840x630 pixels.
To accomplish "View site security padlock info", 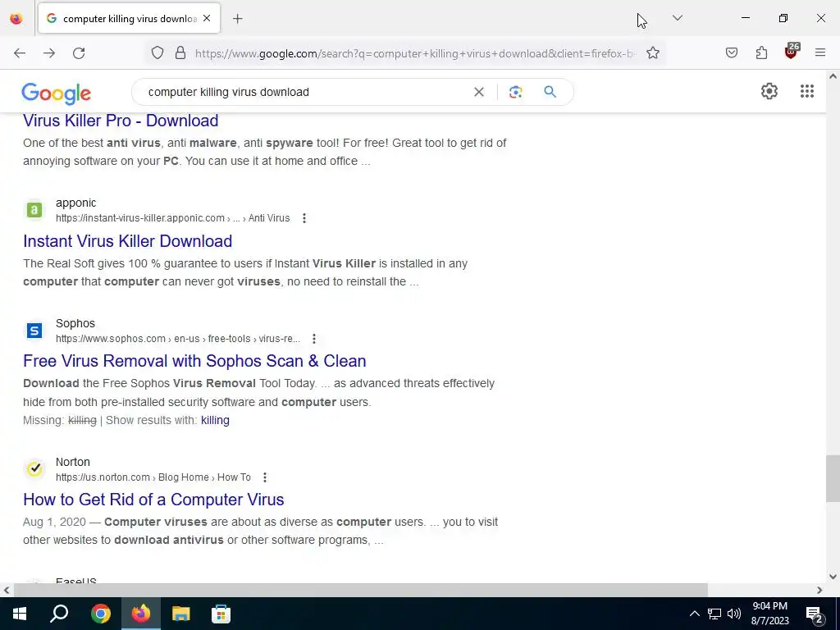I will point(180,53).
